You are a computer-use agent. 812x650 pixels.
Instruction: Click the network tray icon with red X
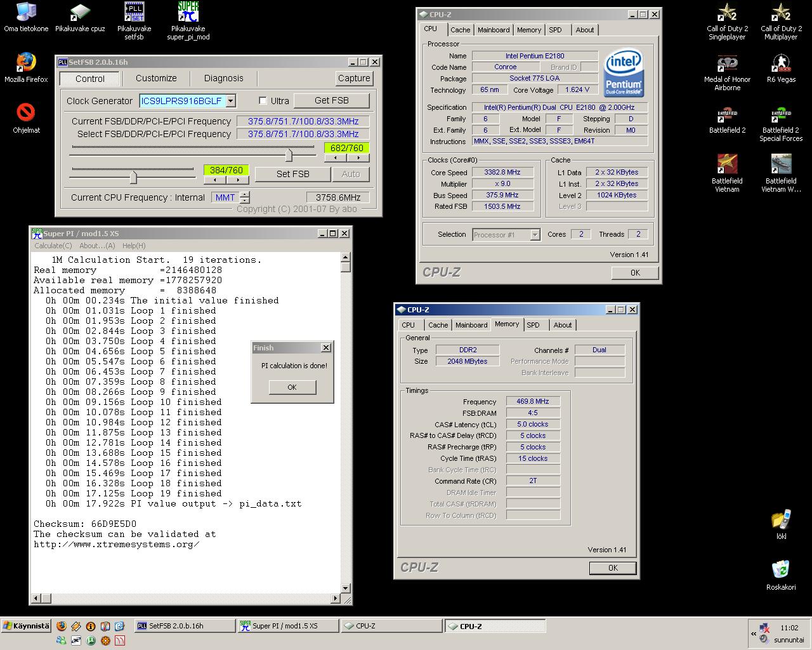point(764,628)
